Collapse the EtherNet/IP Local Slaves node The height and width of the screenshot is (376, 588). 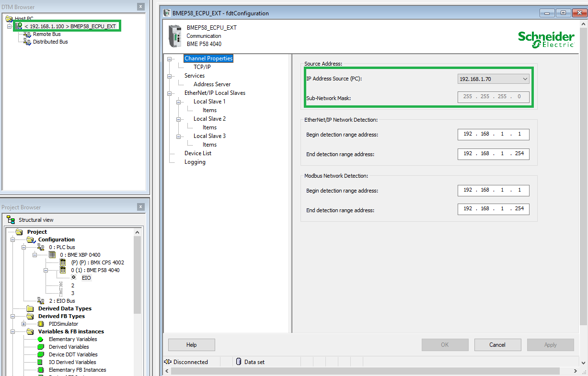(x=169, y=93)
